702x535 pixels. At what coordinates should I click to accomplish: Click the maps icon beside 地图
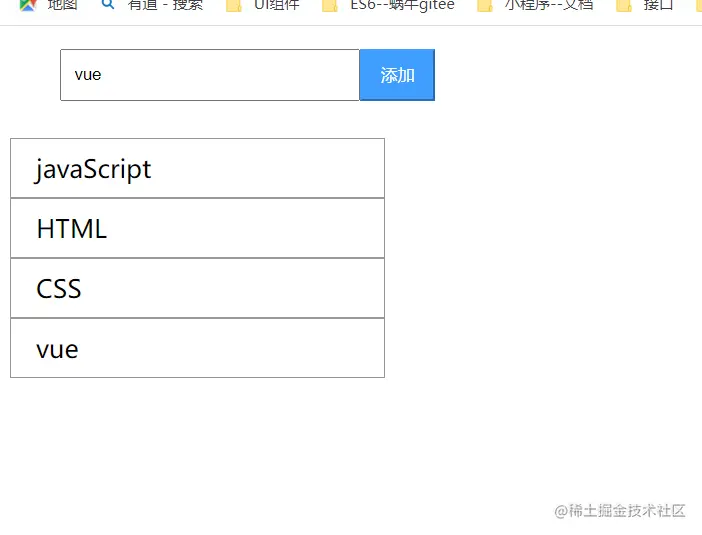28,5
